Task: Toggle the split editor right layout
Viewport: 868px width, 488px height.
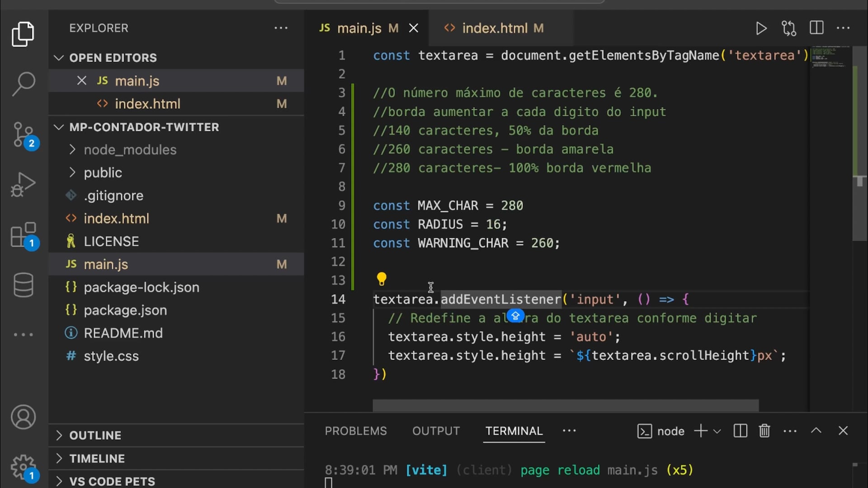Action: tap(816, 28)
